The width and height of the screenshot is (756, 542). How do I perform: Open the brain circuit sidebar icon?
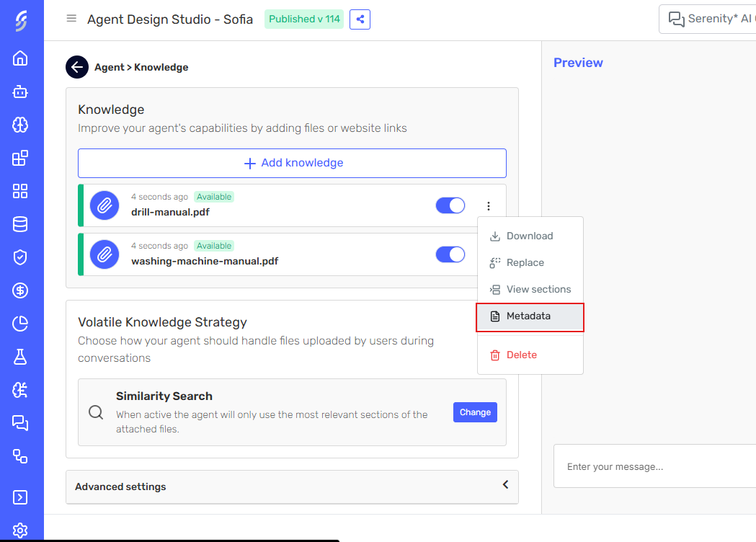[x=20, y=390]
